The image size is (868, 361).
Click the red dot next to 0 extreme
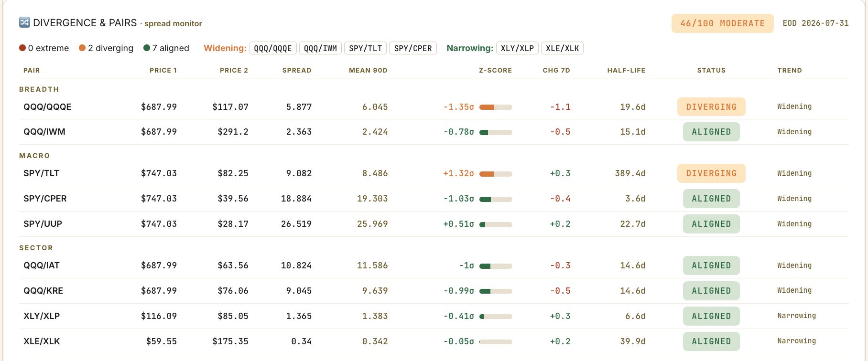click(22, 48)
